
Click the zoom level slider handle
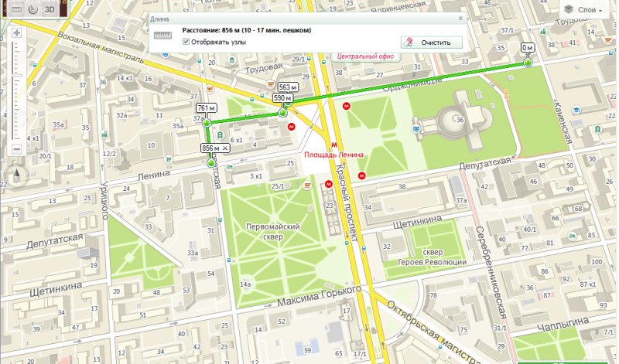pyautogui.click(x=16, y=75)
